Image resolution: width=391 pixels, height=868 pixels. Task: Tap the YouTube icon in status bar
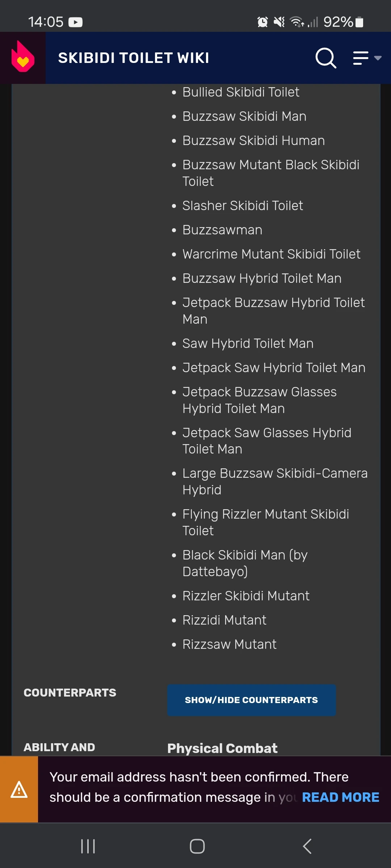pos(75,22)
